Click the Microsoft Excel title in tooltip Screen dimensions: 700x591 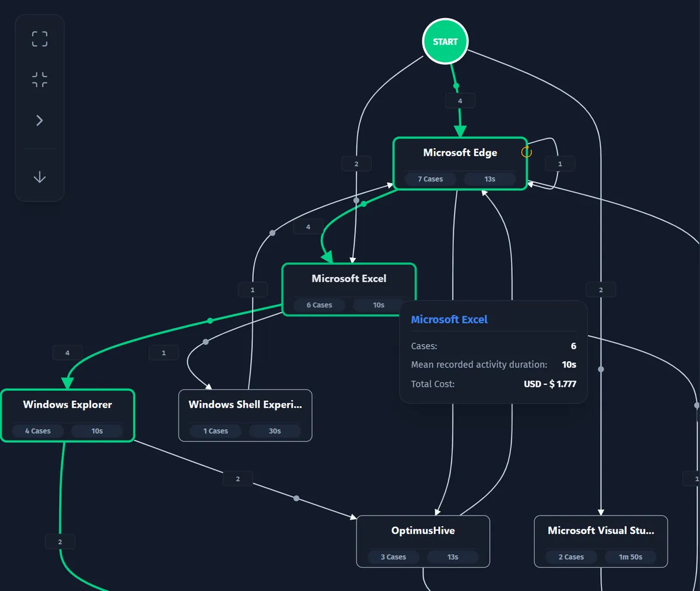point(449,320)
